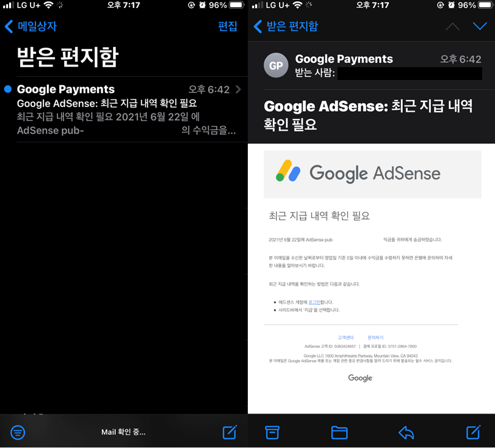The height and width of the screenshot is (448, 495).
Task: Tap the AdSense 고객 ID footer text
Action: pyautogui.click(x=330, y=346)
